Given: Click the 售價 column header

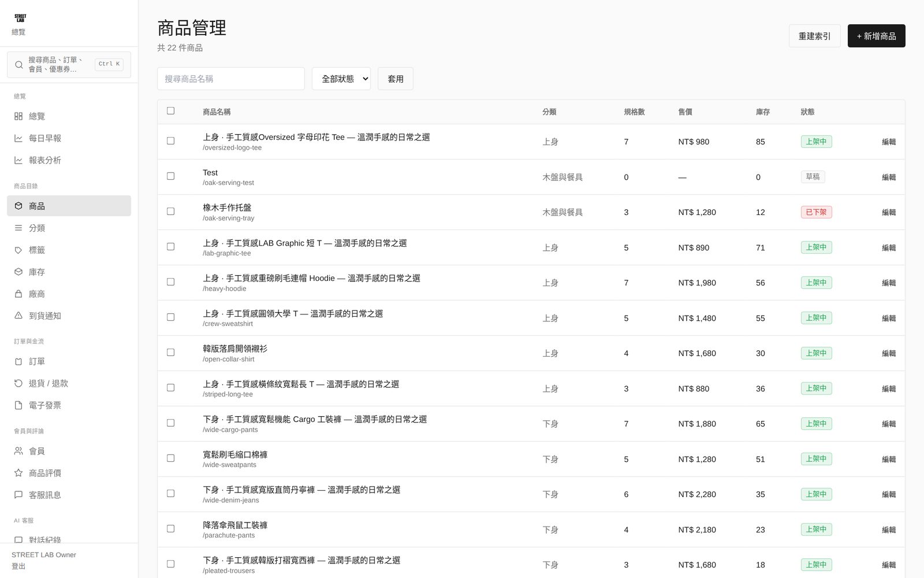Looking at the screenshot, I should [x=685, y=112].
